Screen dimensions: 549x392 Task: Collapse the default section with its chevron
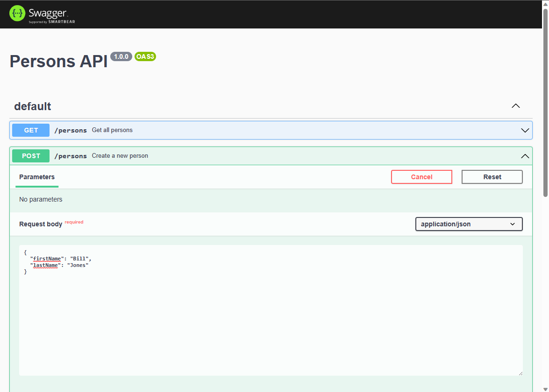516,106
